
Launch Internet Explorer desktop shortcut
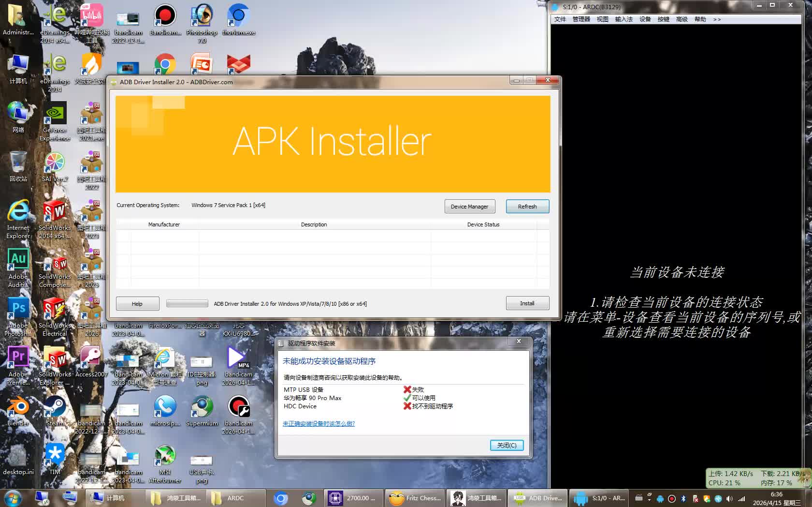[18, 219]
